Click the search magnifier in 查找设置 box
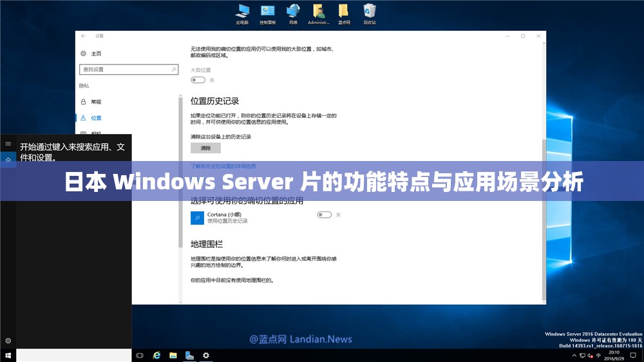This screenshot has width=644, height=362. pyautogui.click(x=174, y=70)
